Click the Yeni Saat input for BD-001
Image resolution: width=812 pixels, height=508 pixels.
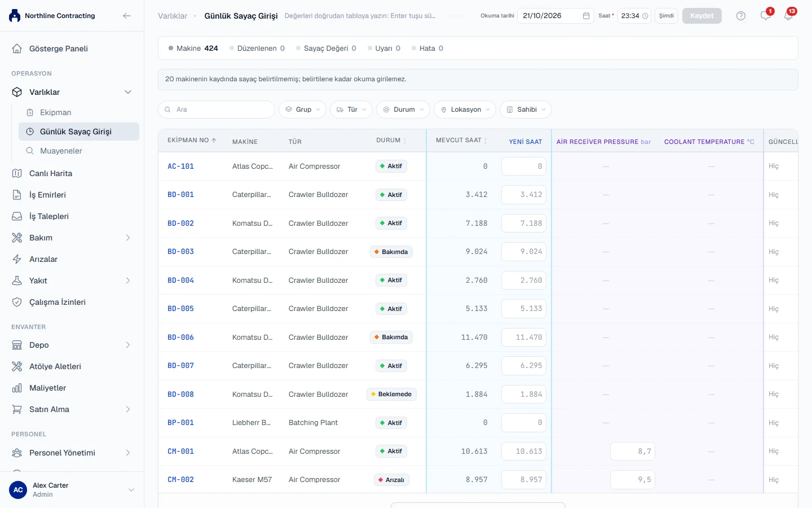point(524,195)
